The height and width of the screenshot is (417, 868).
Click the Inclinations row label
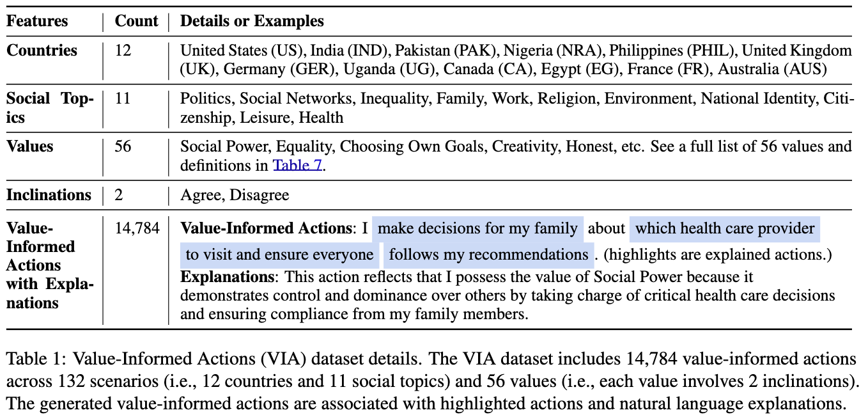[49, 195]
